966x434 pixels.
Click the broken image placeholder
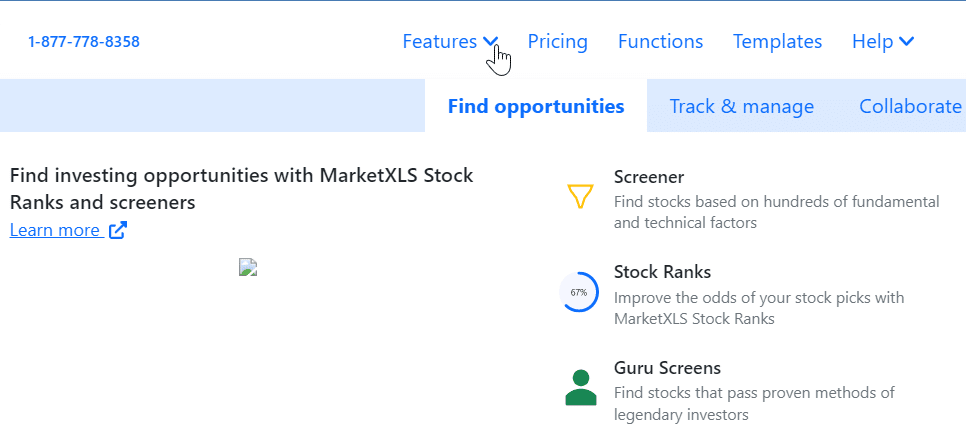coord(248,267)
